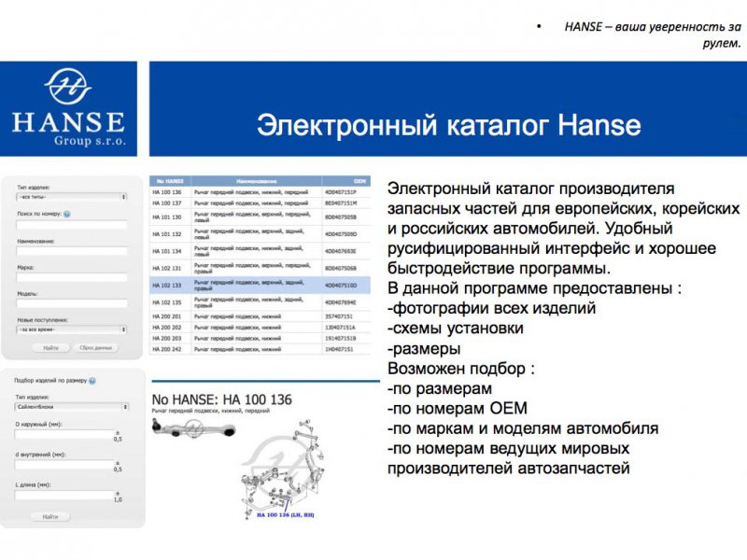Screen dimensions: 747x560
Task: Open the suspension installation diagram
Action: tap(283, 469)
